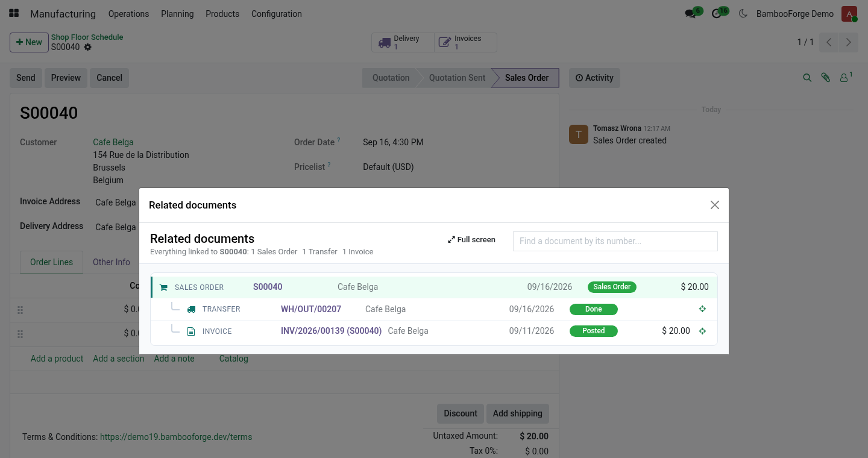Click Add a section link

click(119, 359)
